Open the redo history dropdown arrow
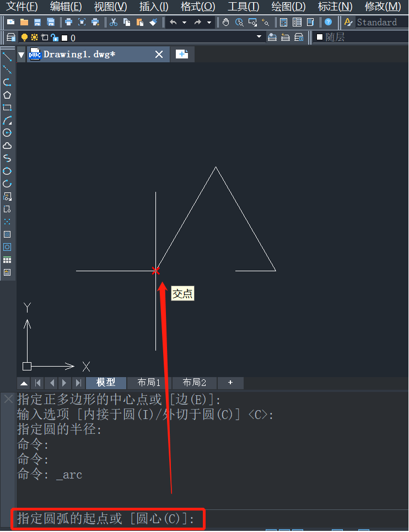The image size is (409, 532). (209, 23)
